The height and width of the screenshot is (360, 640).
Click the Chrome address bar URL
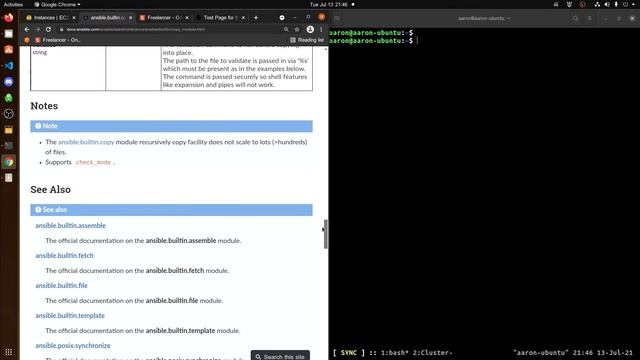click(136, 29)
